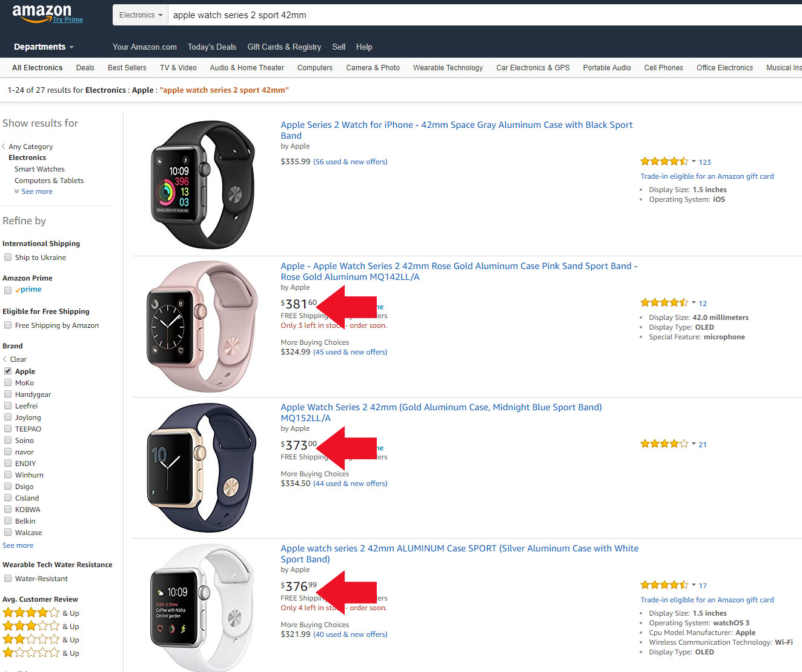
Task: Expand See more categories
Action: tap(36, 191)
